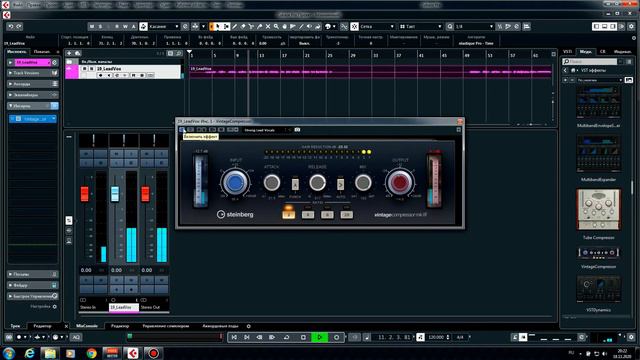Switch to the MixConsole lower zone tab

[x=87, y=326]
